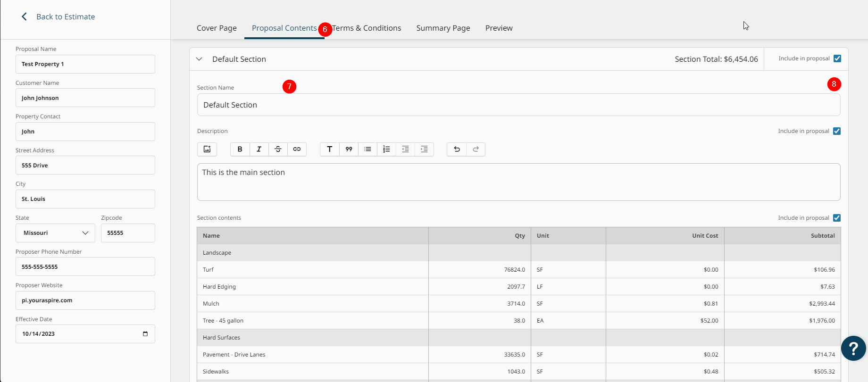Image resolution: width=868 pixels, height=382 pixels.
Task: Open the help question mark button
Action: point(853,348)
